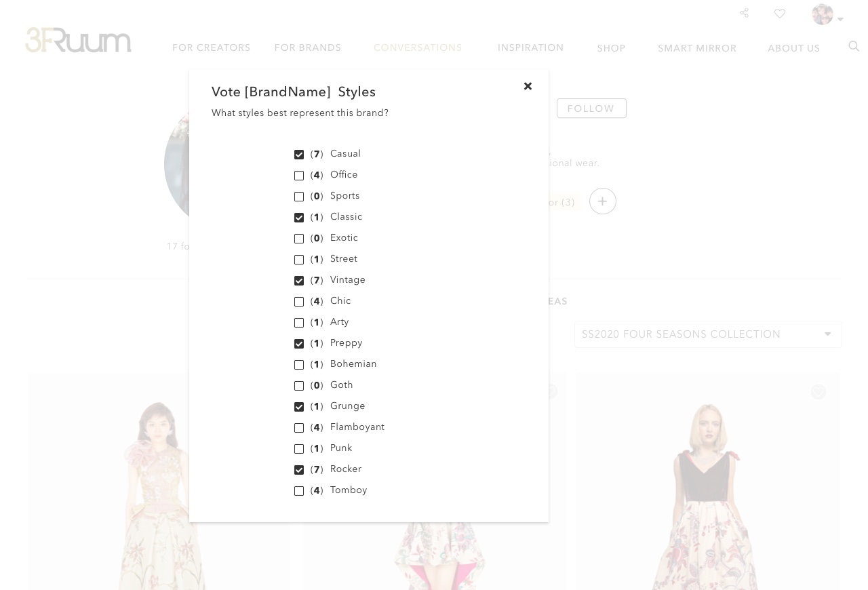Check the Bohemian style checkbox

click(x=299, y=365)
